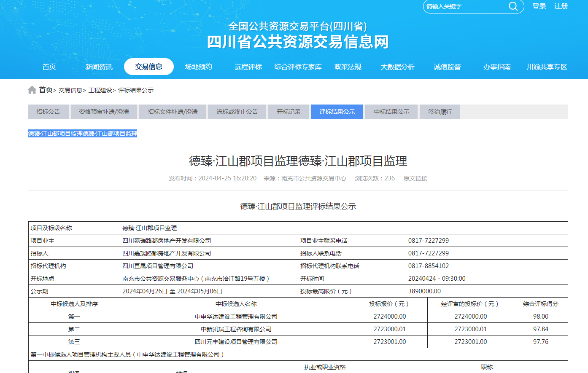Go to 首页 in main navigation
The image size is (588, 373).
pos(49,67)
